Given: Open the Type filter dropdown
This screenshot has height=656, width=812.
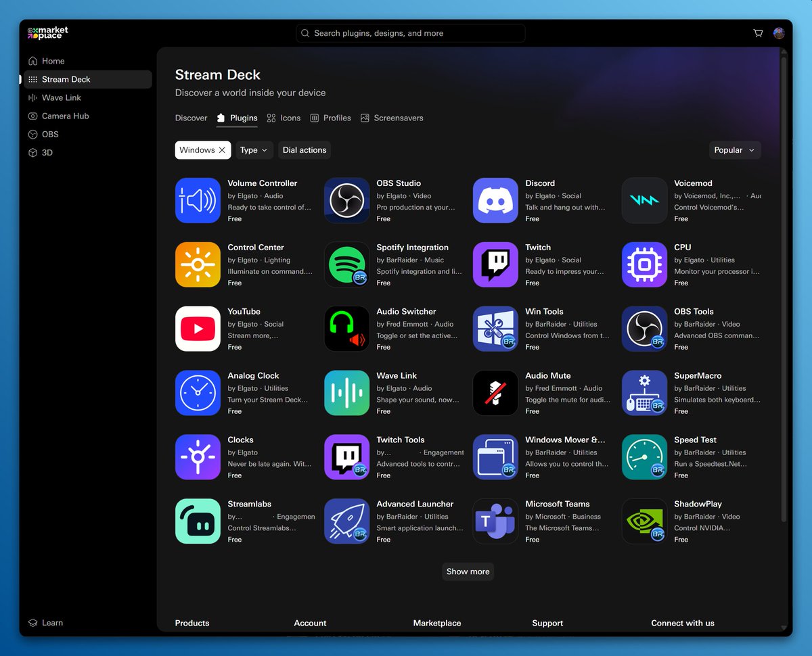Looking at the screenshot, I should coord(254,149).
